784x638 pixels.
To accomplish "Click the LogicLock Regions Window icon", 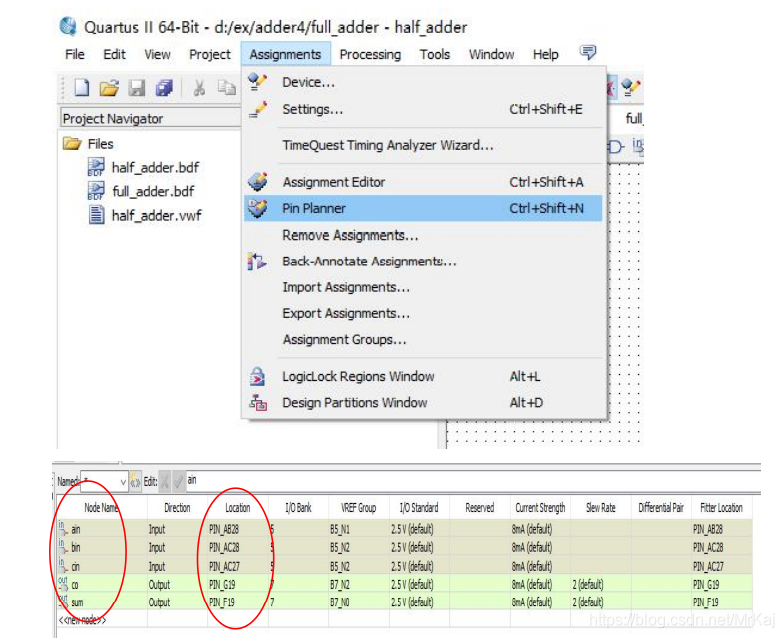I will [258, 376].
